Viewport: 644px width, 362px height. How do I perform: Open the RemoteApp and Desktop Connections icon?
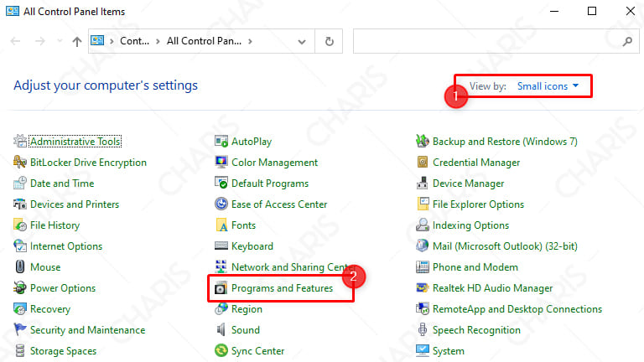pyautogui.click(x=423, y=308)
